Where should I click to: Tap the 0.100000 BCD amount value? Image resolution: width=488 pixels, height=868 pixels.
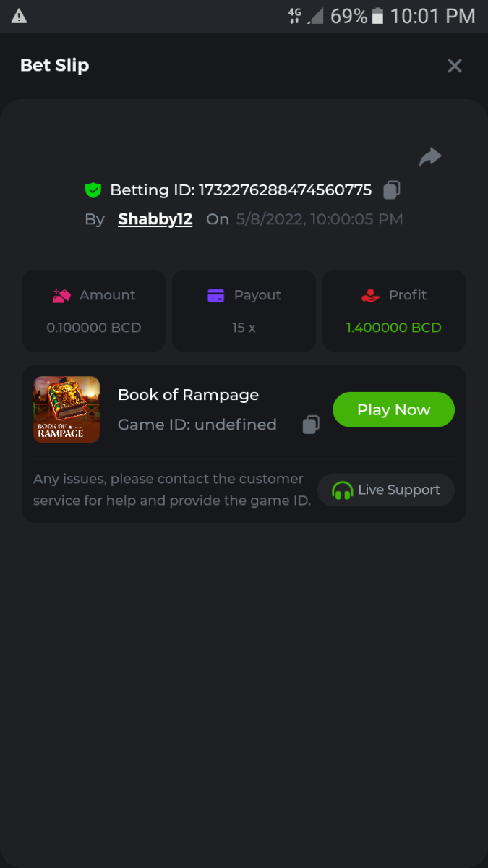pyautogui.click(x=94, y=328)
